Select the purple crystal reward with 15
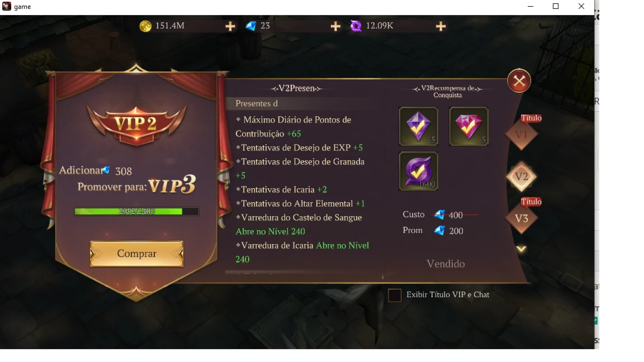 pyautogui.click(x=419, y=126)
